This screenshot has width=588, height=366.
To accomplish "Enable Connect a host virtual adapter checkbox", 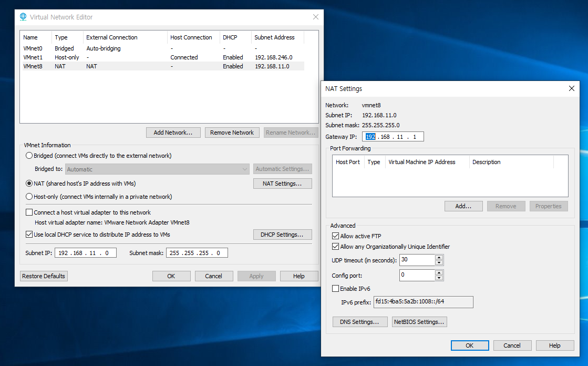I will 29,212.
